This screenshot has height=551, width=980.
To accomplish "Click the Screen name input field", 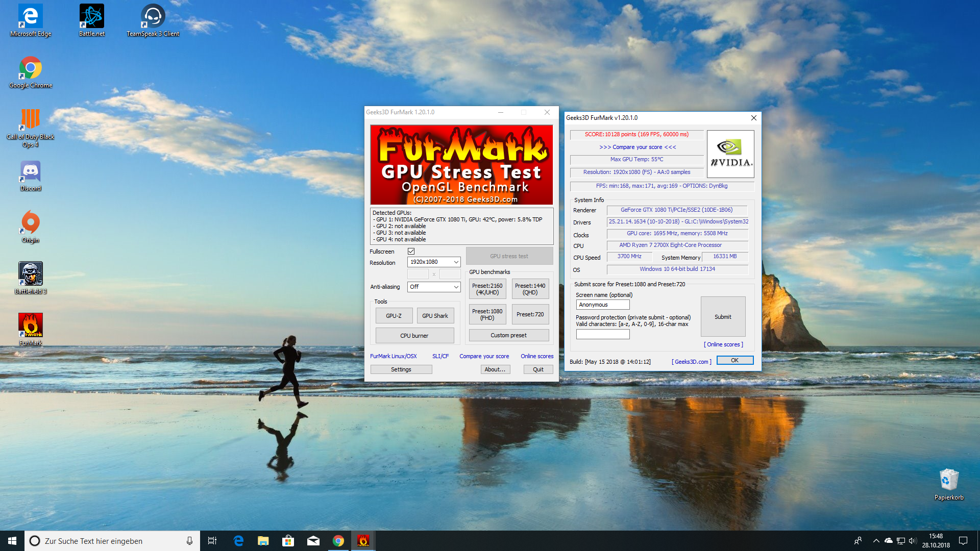I will tap(602, 305).
